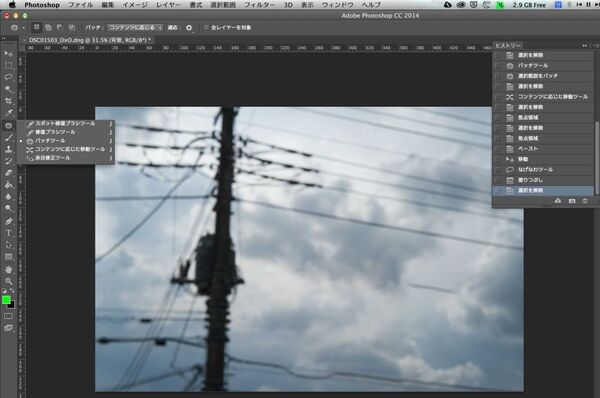This screenshot has width=600, height=398.
Task: Select the Rectangular Marquee tool
Action: (8, 66)
